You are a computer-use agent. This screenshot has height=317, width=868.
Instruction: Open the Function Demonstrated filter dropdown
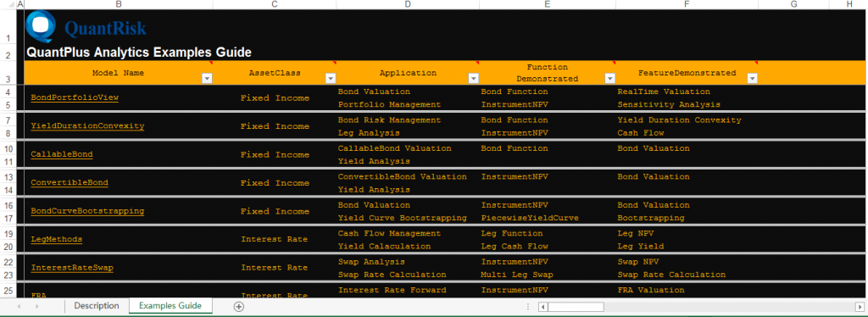[x=610, y=79]
